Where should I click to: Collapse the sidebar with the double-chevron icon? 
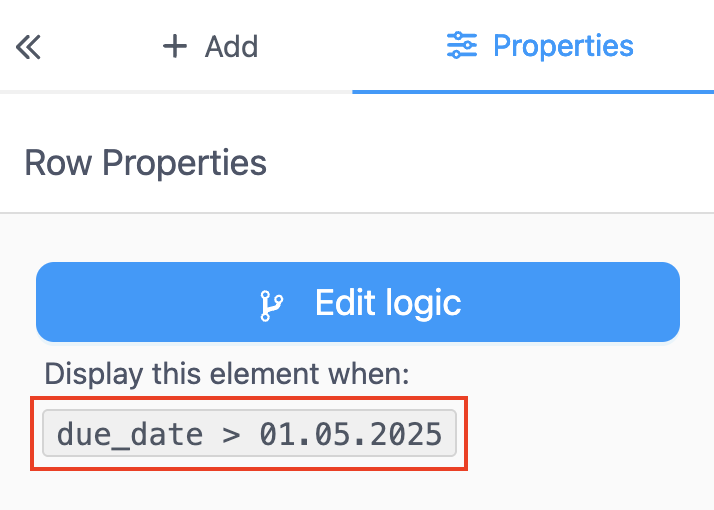point(28,47)
